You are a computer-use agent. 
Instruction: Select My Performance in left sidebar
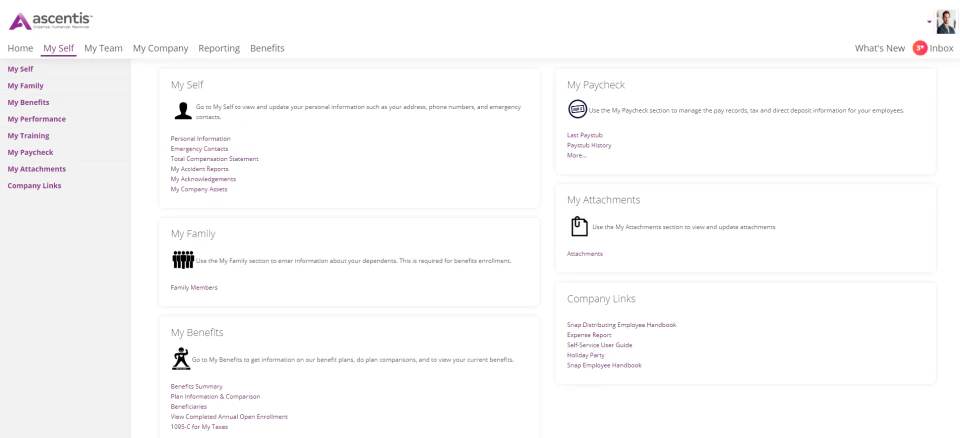coord(36,119)
